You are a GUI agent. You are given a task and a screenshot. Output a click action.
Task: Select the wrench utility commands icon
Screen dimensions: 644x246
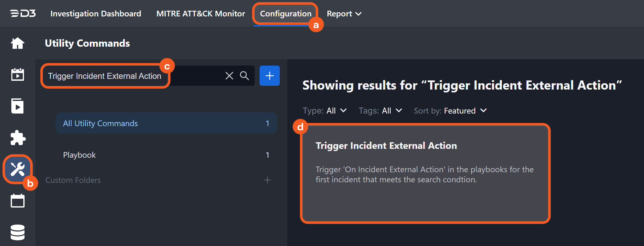coord(18,169)
